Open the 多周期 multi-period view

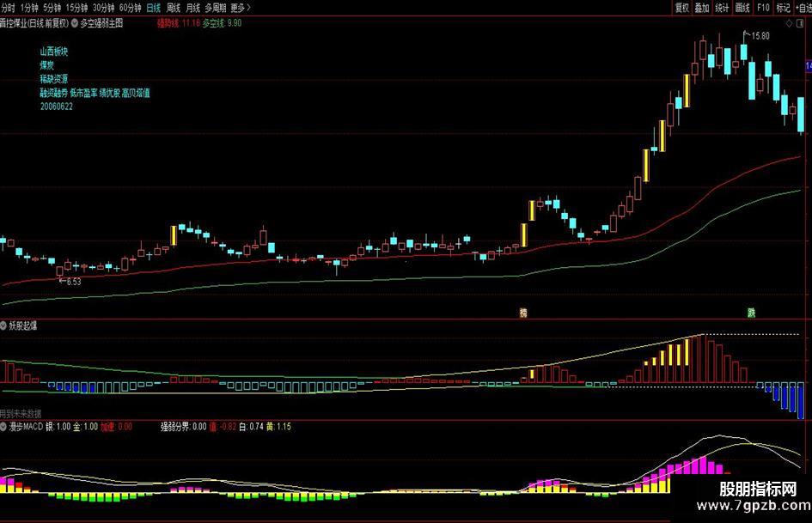coord(216,8)
